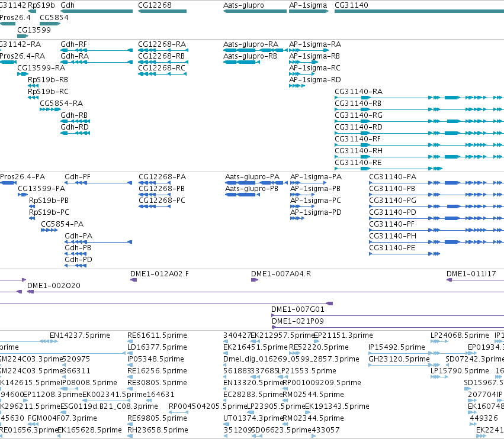Screen dimensions: 504x439
Task: Click transcript Gdh-RD
Action: point(75,127)
